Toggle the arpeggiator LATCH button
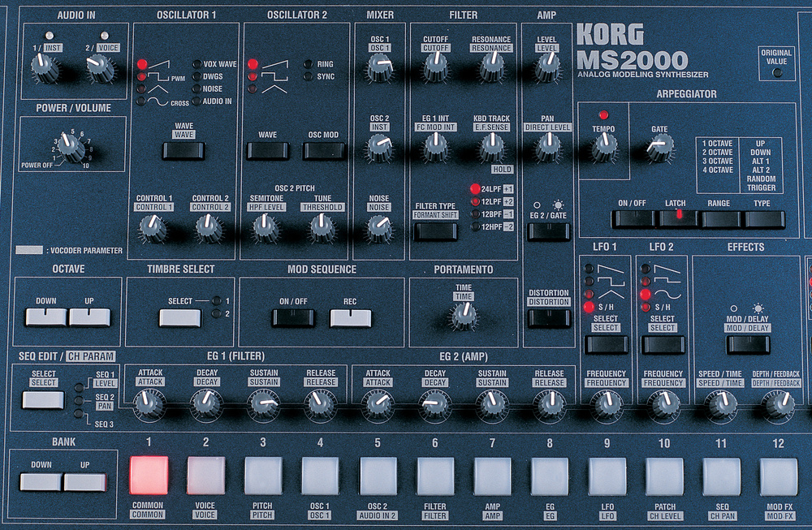812x530 pixels. 676,219
